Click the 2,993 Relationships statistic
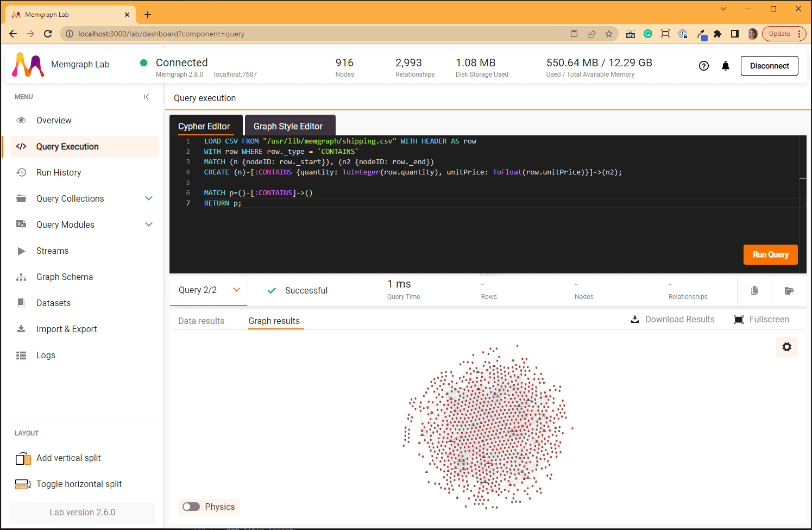The height and width of the screenshot is (530, 812). click(414, 67)
